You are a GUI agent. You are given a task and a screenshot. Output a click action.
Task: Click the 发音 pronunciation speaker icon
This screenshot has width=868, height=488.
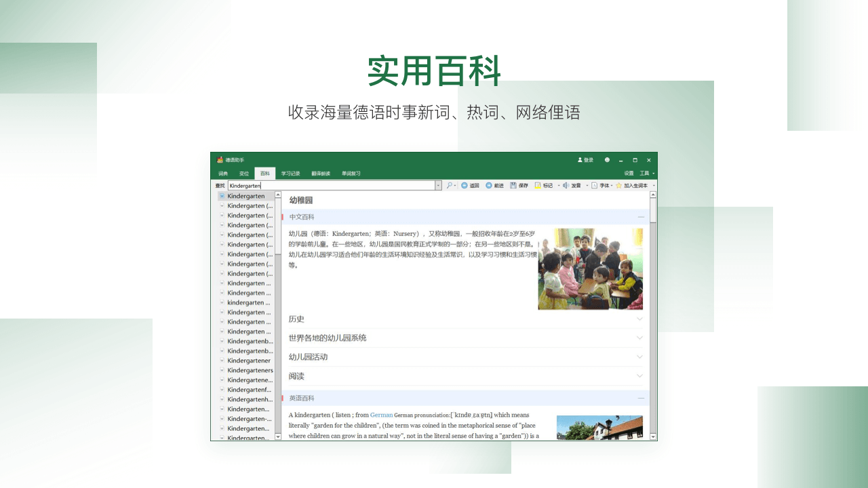point(566,184)
